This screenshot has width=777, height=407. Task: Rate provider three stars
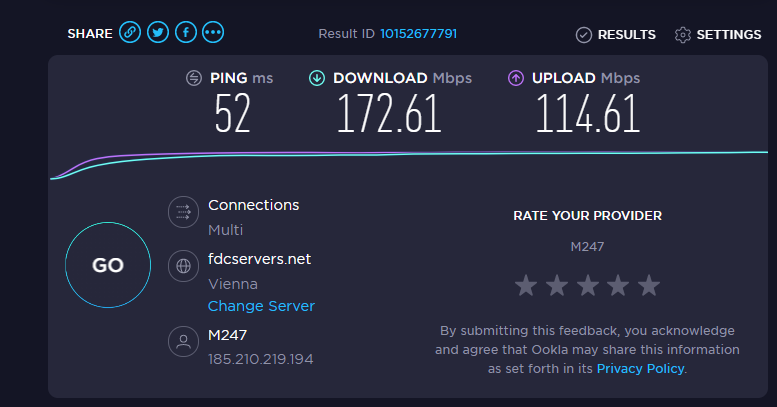[588, 286]
